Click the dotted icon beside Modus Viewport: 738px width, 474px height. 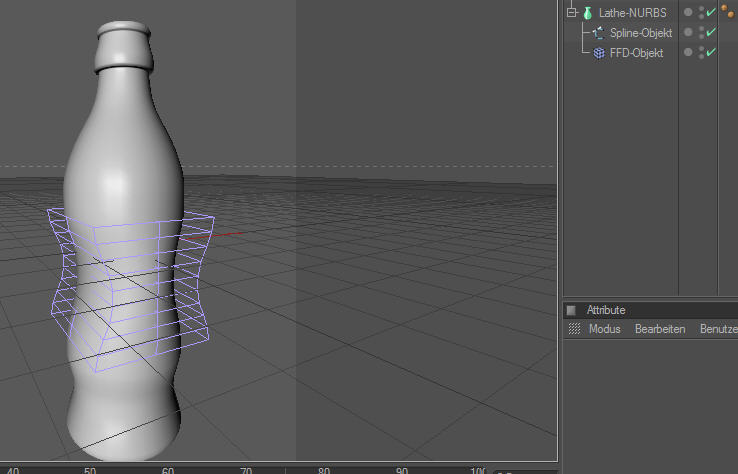pos(574,329)
